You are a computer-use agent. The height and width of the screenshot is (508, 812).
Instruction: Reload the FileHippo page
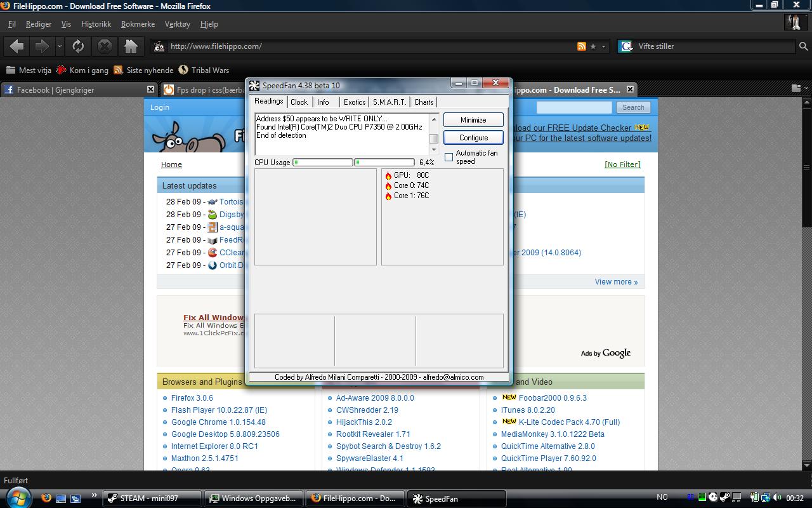click(78, 46)
